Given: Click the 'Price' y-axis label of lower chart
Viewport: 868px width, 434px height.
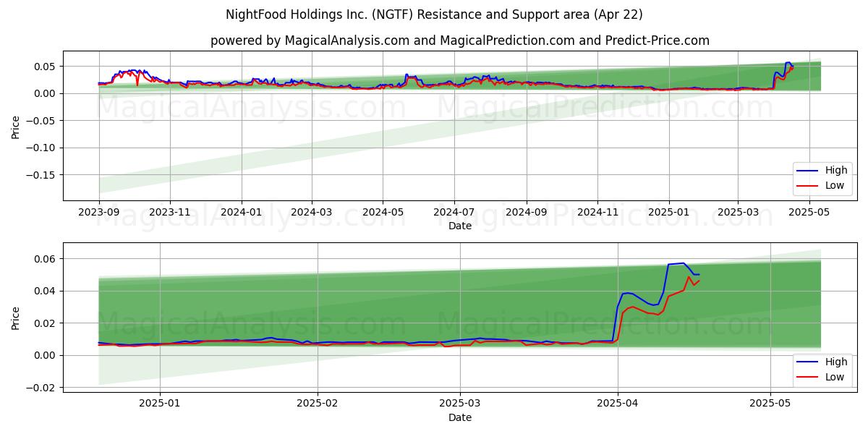Looking at the screenshot, I should 16,318.
